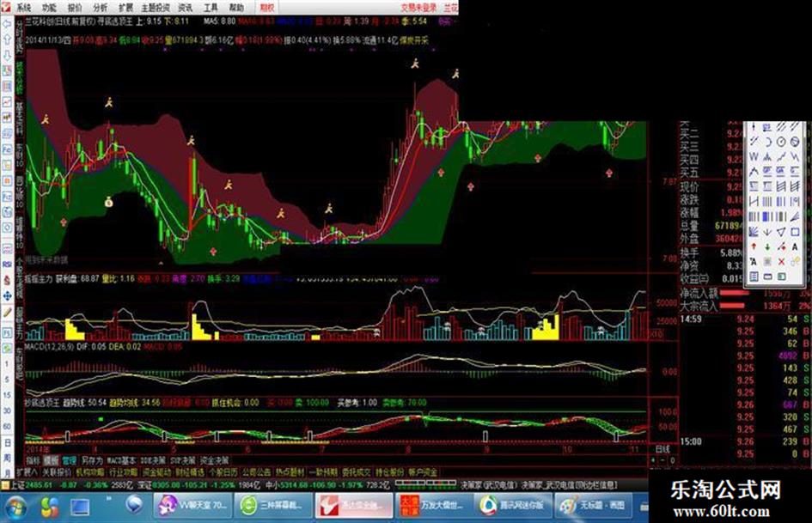
Task: Open the 报价 menu
Action: pos(75,7)
